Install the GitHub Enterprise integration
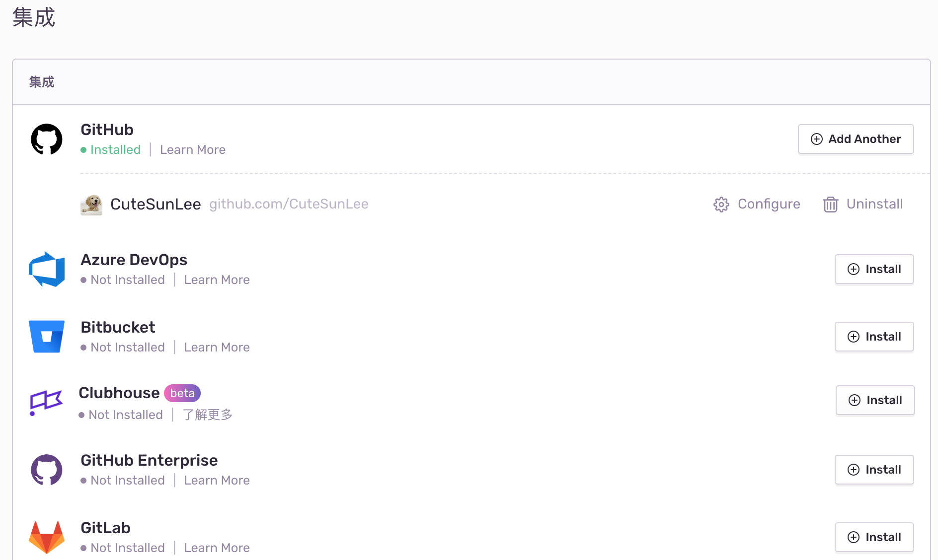Screen dimensions: 938x560 [874, 470]
